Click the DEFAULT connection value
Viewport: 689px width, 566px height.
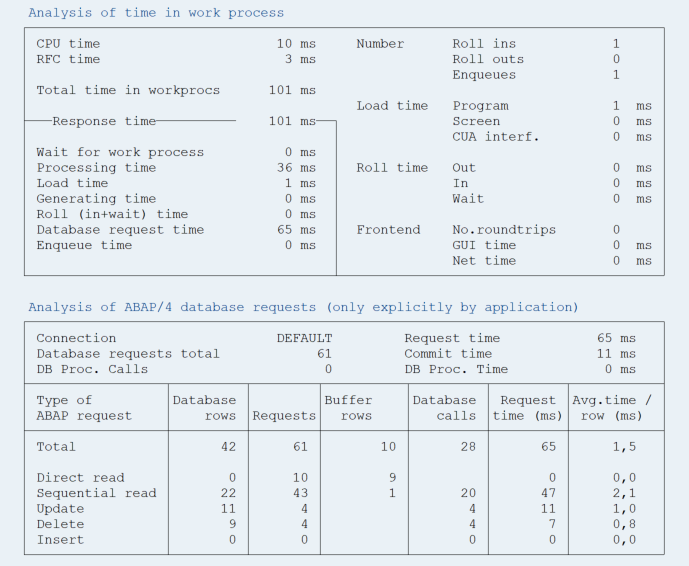[x=304, y=338]
